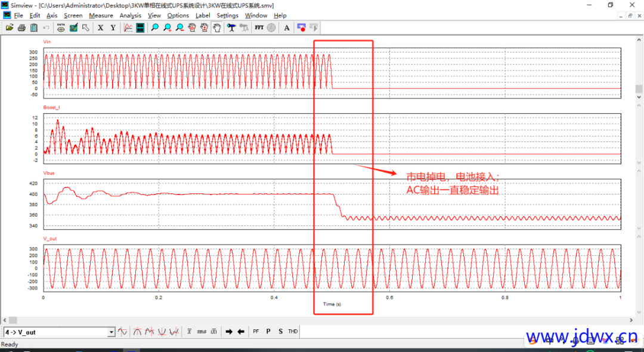Image resolution: width=644 pixels, height=352 pixels.
Task: Toggle the plain pan hand tool
Action: pos(217,27)
